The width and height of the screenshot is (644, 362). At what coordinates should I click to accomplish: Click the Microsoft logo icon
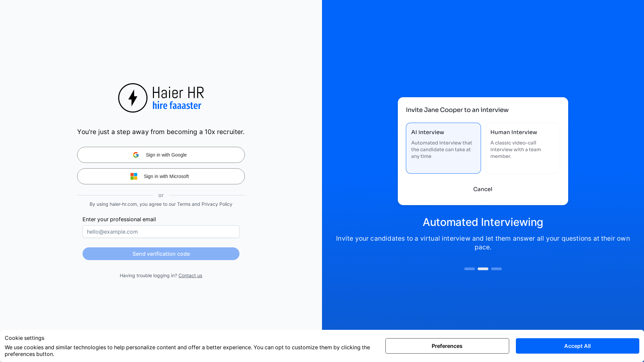[134, 176]
